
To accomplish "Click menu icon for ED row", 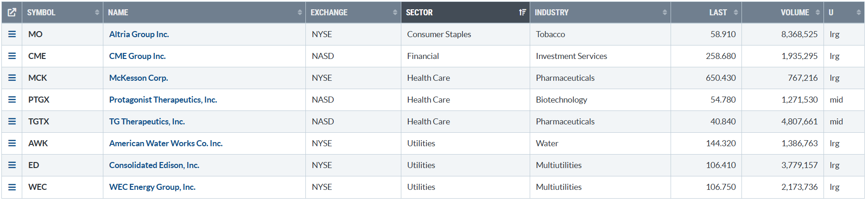I will pyautogui.click(x=12, y=165).
